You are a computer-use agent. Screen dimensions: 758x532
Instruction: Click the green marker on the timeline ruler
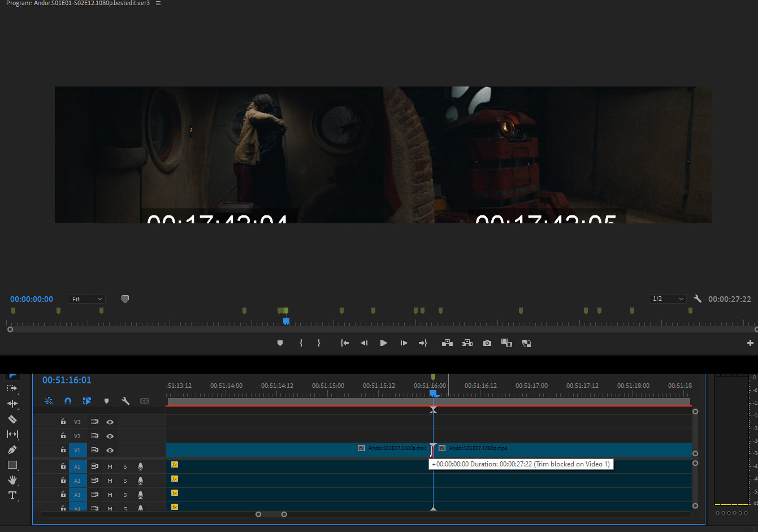point(433,377)
